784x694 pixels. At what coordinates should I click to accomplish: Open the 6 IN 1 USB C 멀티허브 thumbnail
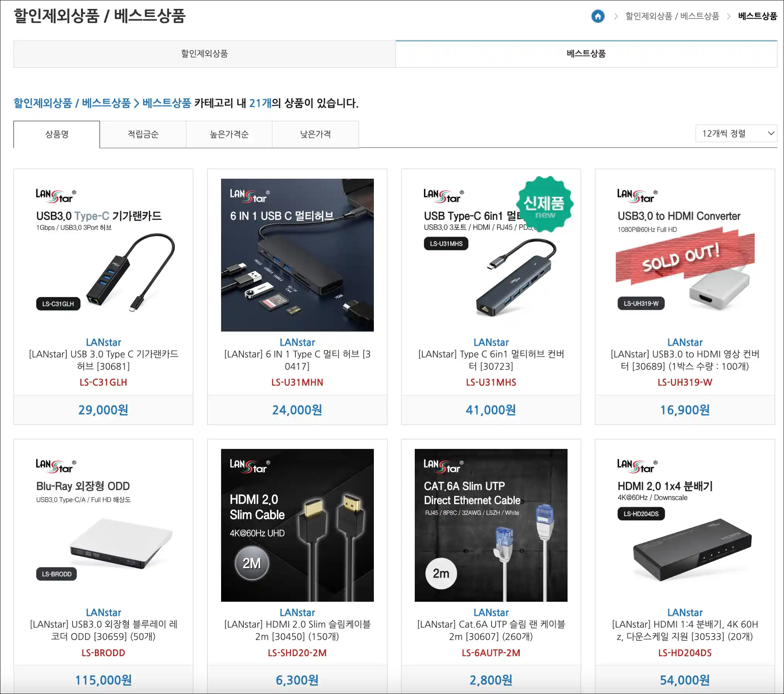(x=297, y=255)
